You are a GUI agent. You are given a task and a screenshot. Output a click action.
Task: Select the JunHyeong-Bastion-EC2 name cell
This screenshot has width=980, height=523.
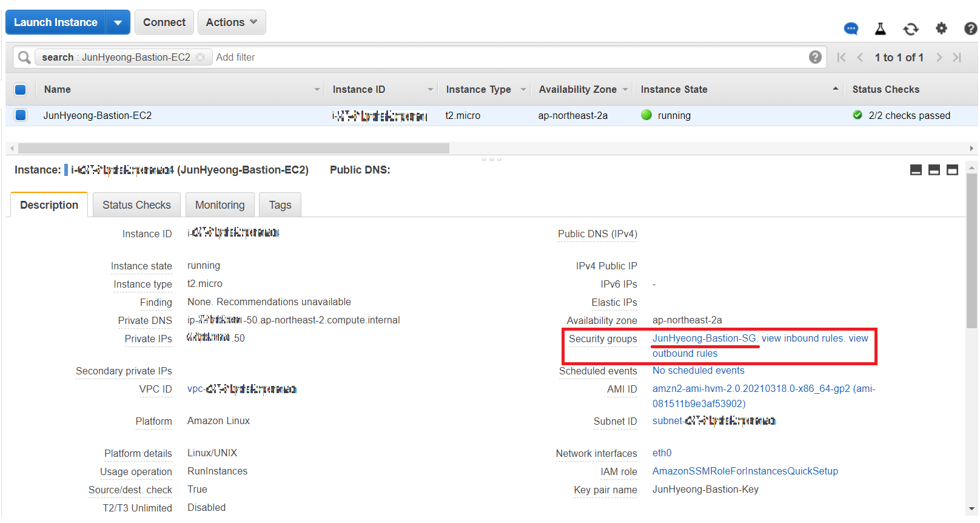(x=97, y=115)
